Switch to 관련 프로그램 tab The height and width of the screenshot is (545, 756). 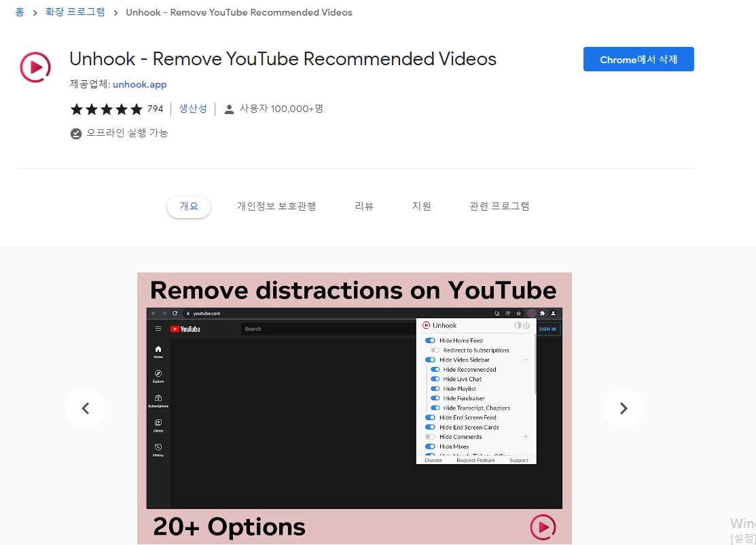499,207
